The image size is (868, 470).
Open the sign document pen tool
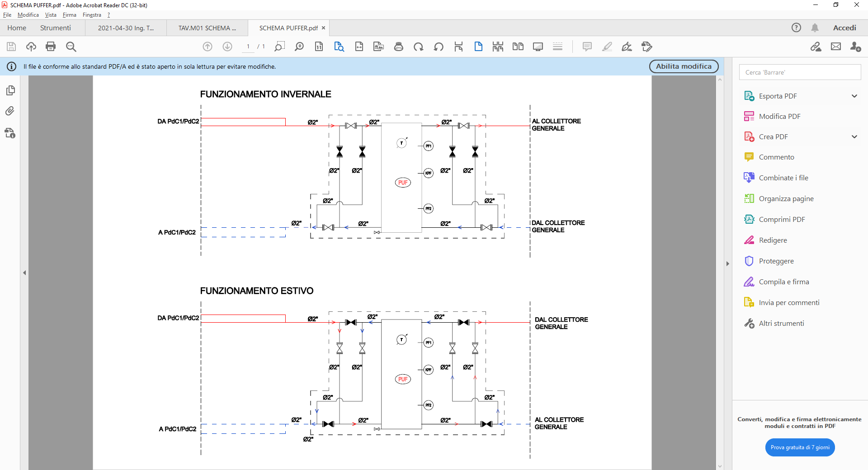(x=627, y=47)
